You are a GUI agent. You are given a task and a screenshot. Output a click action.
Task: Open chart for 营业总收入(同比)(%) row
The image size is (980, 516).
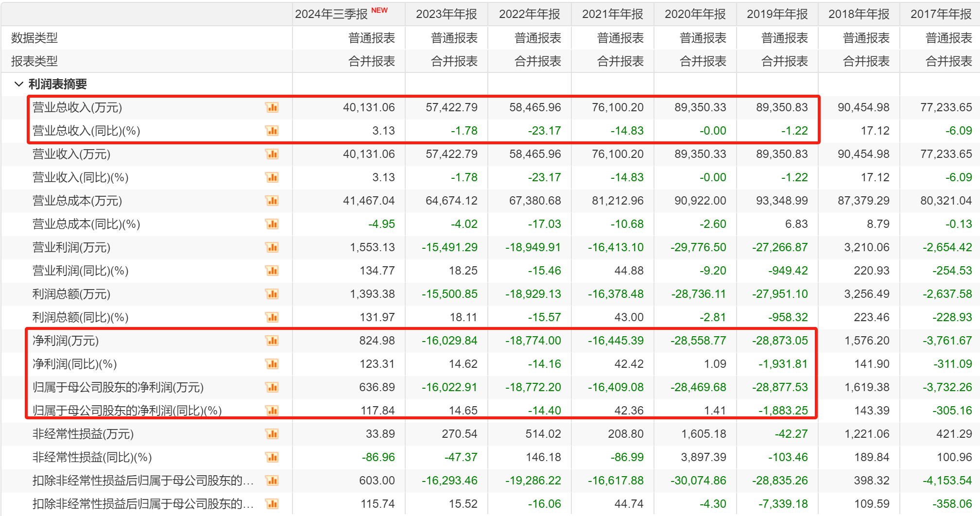272,131
